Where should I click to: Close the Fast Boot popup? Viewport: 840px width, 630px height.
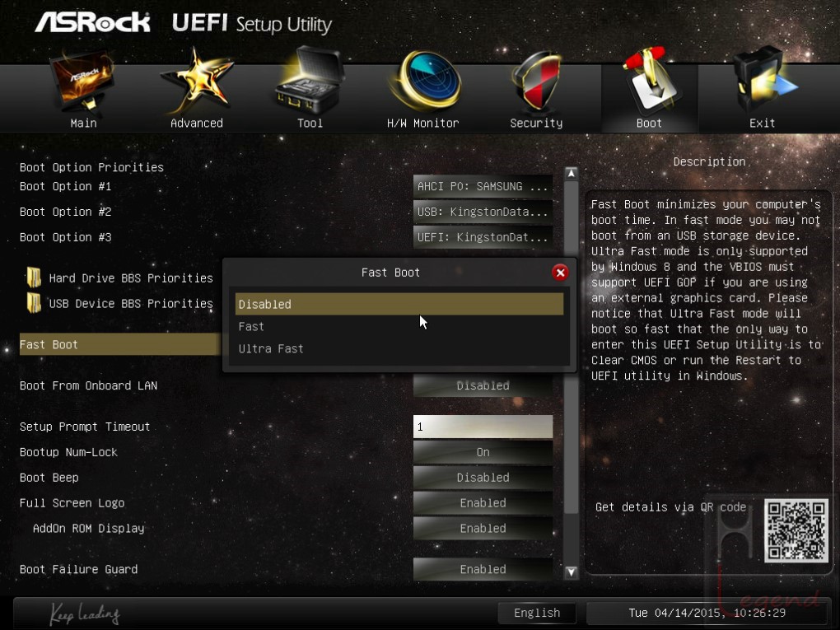560,273
